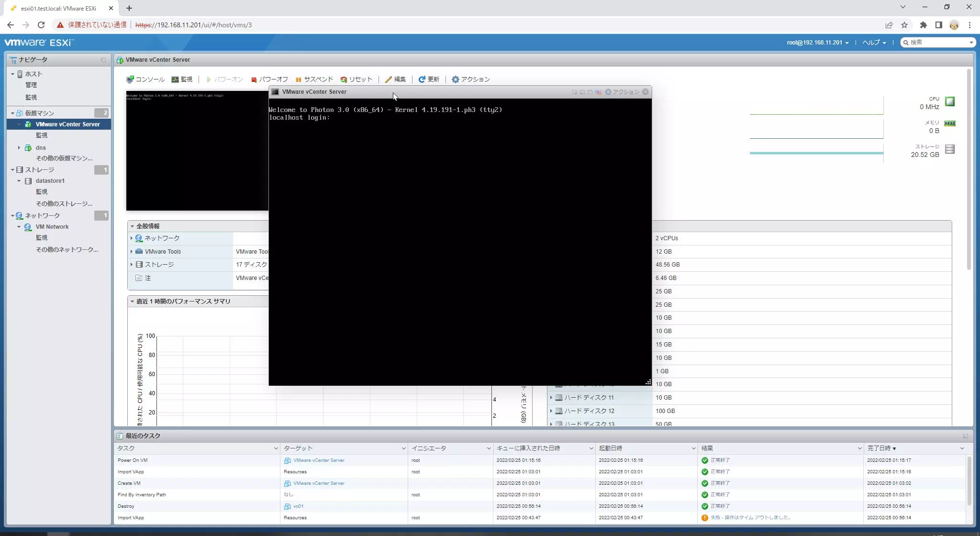Screen dimensions: 980x536
Task: Open その他のストレージ link in navigator
Action: pos(64,204)
